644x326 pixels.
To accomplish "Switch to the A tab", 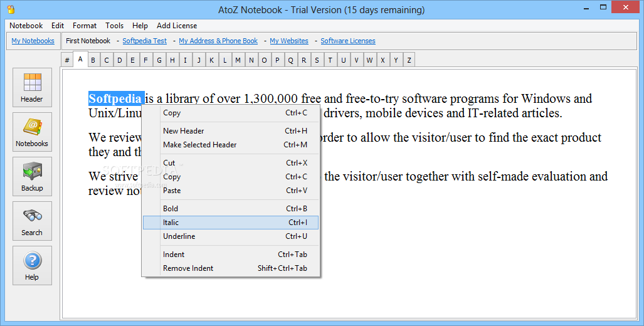I will tap(80, 59).
